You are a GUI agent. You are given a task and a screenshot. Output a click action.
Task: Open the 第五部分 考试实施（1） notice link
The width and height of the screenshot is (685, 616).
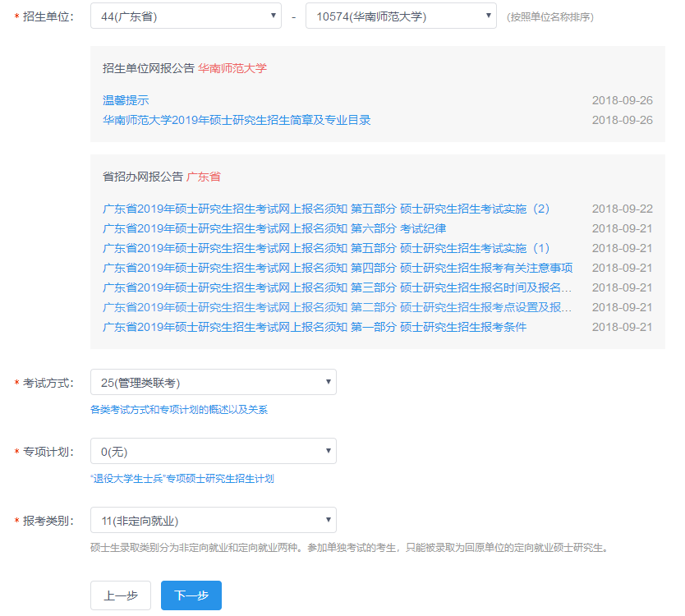[325, 248]
